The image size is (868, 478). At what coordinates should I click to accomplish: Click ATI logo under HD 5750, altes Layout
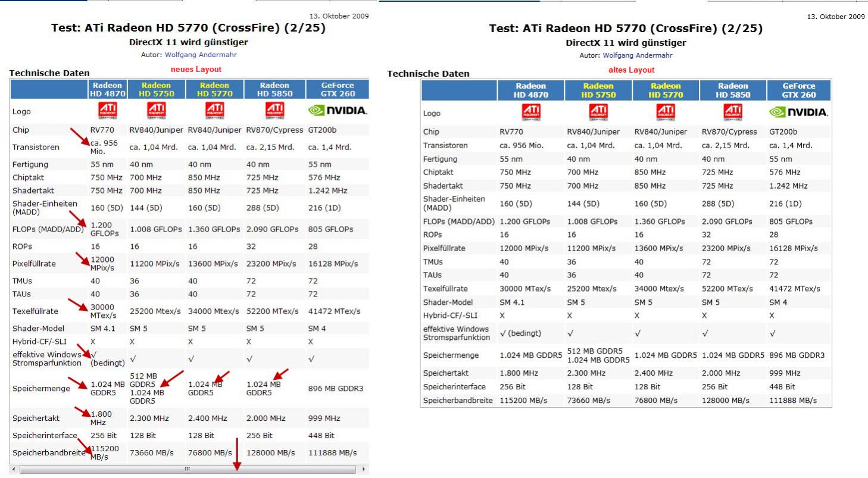(x=598, y=112)
